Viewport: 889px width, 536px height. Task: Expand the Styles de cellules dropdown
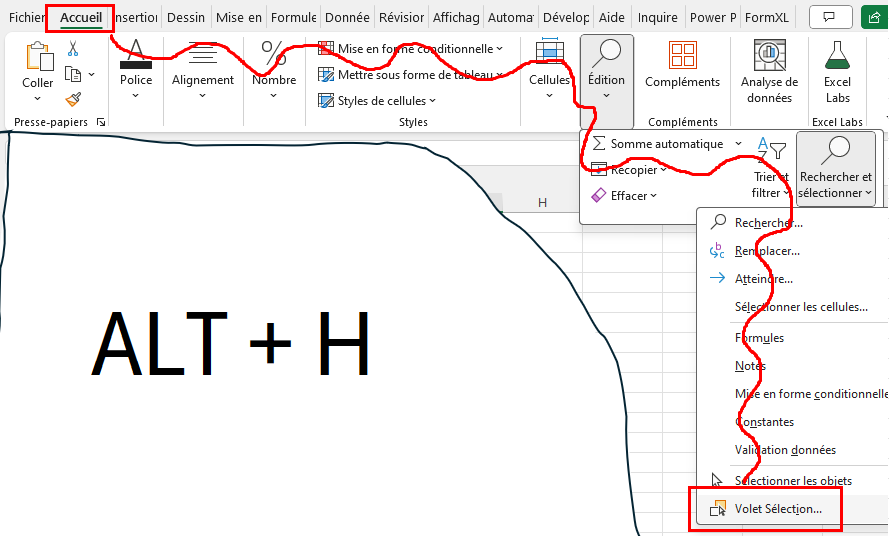(378, 100)
